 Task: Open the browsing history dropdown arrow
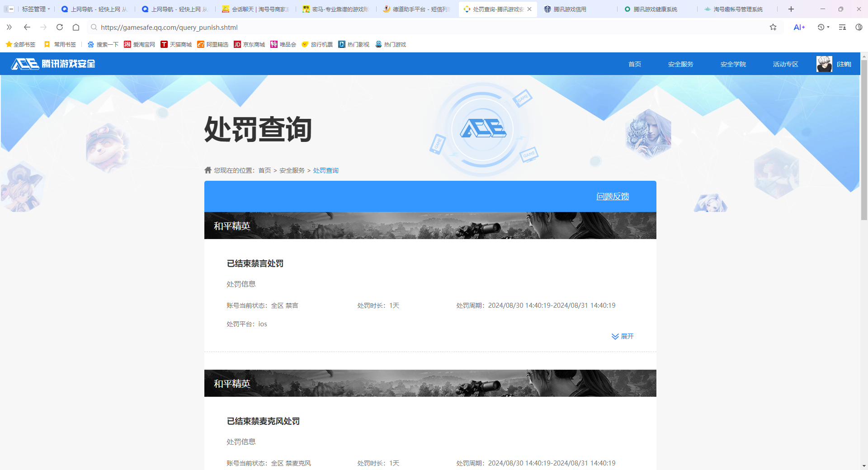tap(829, 28)
